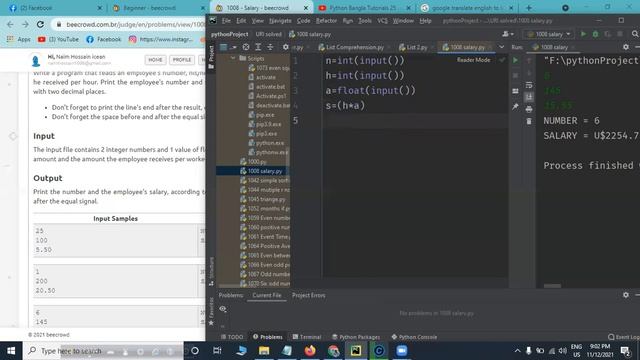Image resolution: width=640 pixels, height=360 pixels.
Task: Expand all in the Project tree
Action: (258, 47)
